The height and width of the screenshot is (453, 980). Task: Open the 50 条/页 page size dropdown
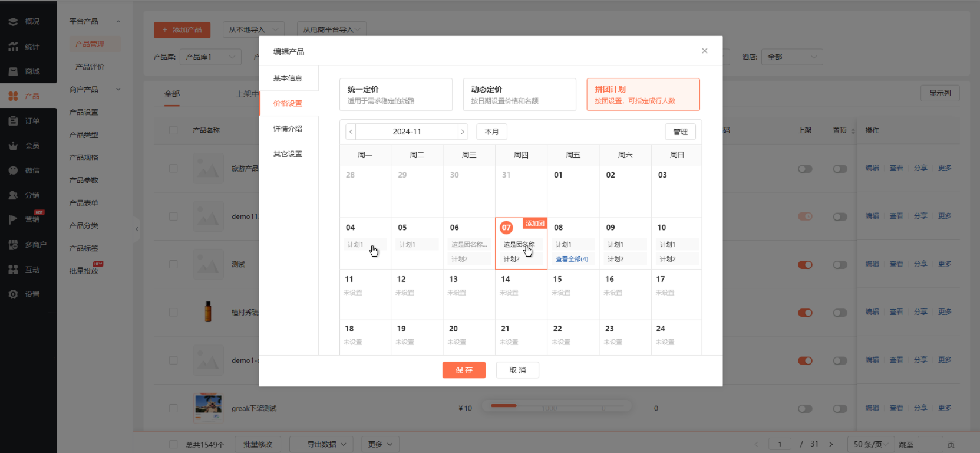click(870, 444)
